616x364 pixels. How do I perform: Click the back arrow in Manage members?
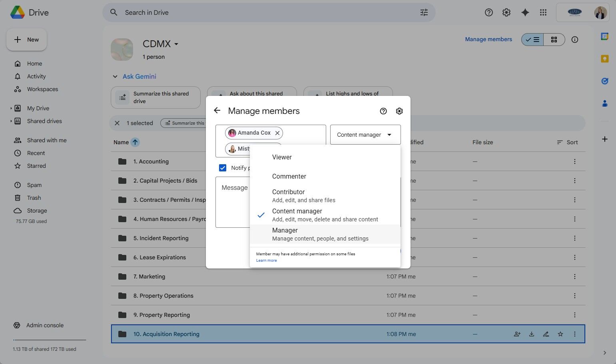217,111
